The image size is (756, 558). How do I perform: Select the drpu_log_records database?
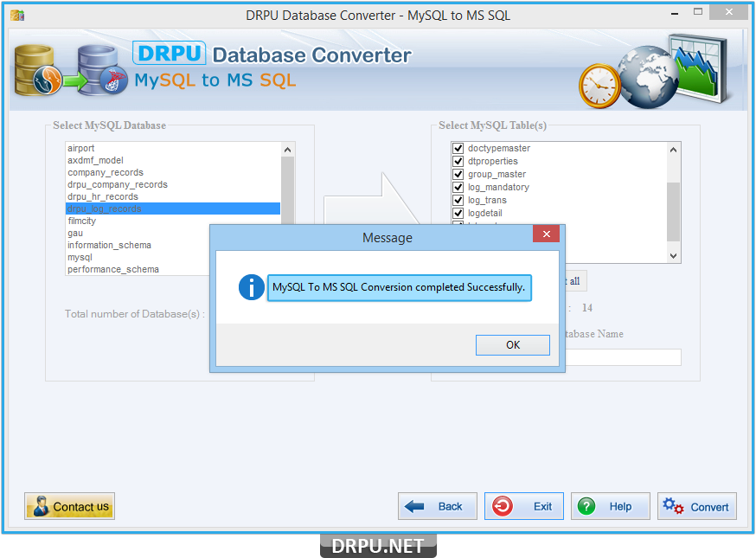coord(173,208)
